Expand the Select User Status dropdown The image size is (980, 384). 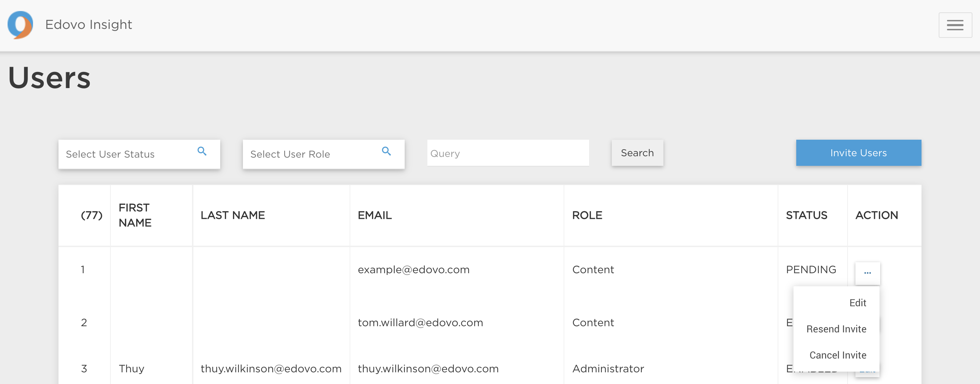(x=138, y=152)
